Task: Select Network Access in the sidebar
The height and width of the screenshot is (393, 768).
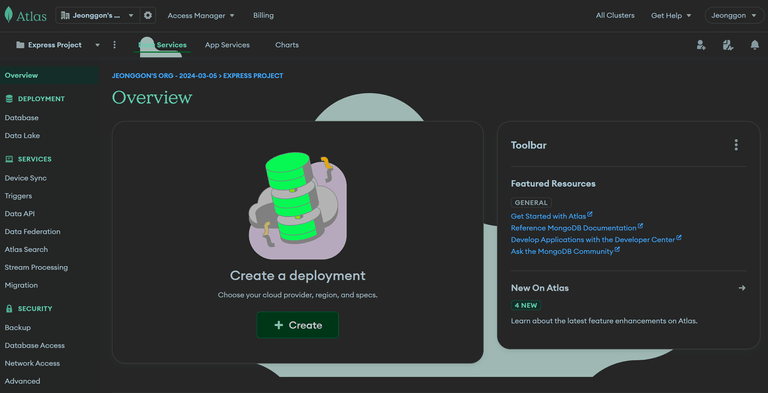Action: [32, 363]
